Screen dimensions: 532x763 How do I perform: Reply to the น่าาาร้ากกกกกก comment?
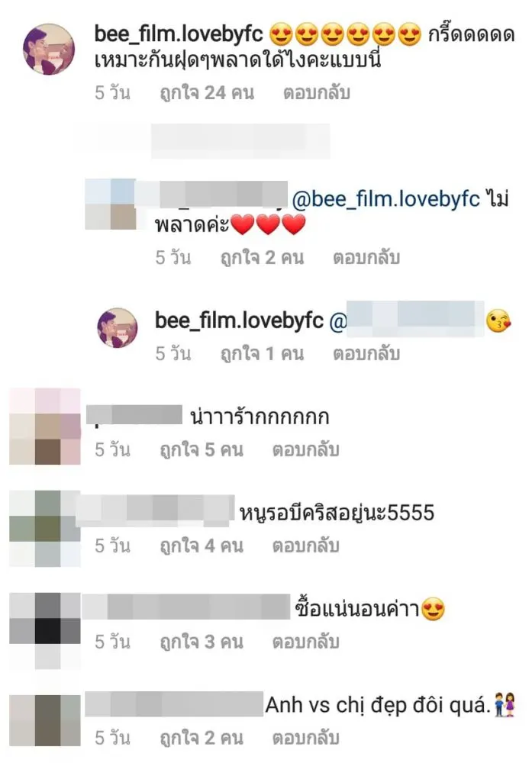[305, 449]
